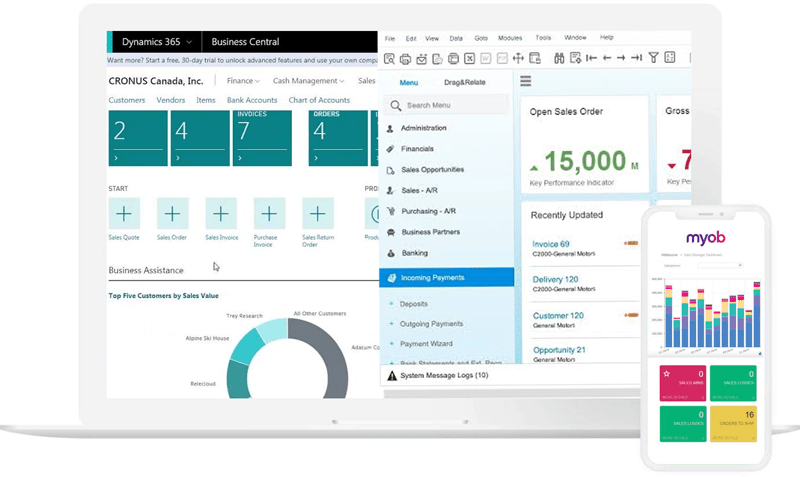Open the arrow on the Invoices 7 tile

pyautogui.click(x=240, y=158)
